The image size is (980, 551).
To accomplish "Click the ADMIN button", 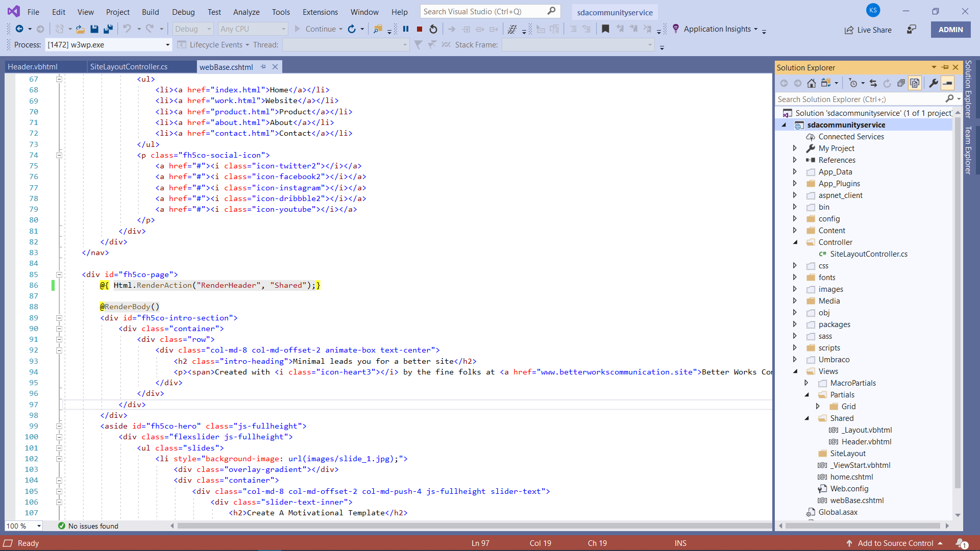I will point(951,30).
